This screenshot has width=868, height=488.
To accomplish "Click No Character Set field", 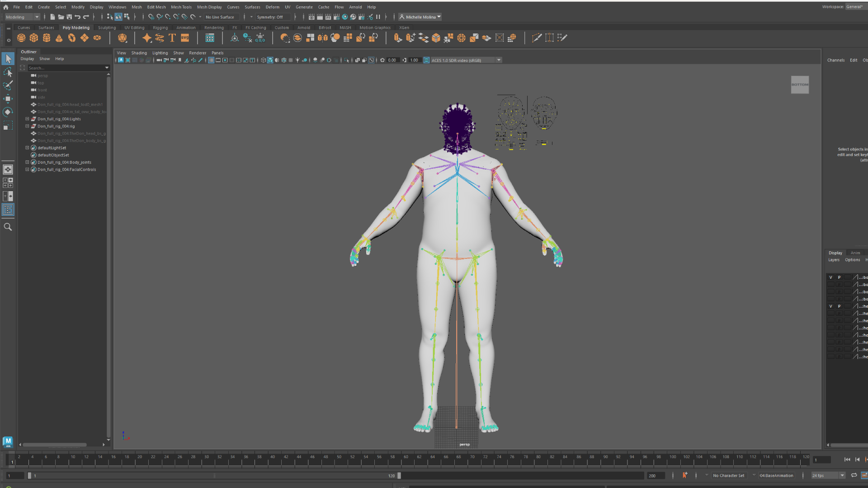I will pos(728,475).
